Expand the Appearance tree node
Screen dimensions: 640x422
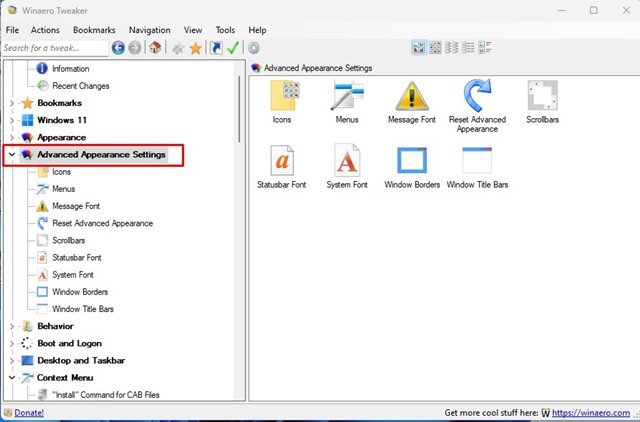click(x=12, y=138)
